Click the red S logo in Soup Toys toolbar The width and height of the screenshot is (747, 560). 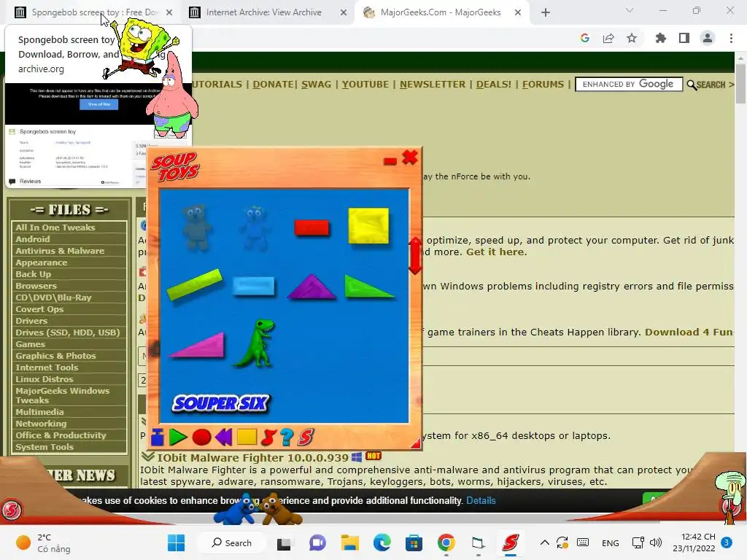click(x=306, y=437)
